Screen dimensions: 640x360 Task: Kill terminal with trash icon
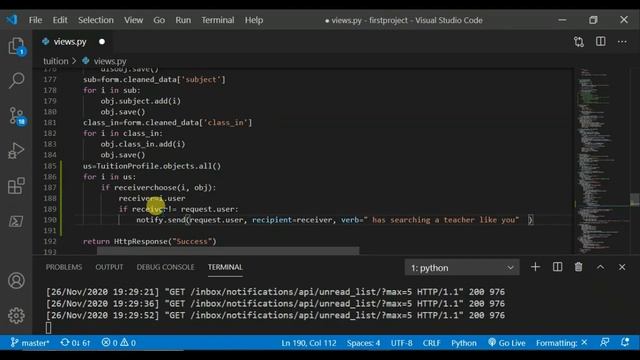point(578,267)
